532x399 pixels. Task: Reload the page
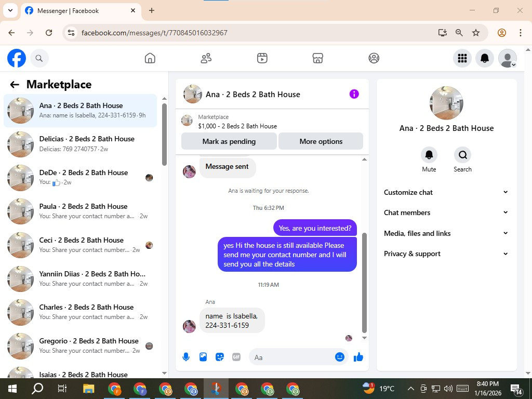click(x=49, y=33)
